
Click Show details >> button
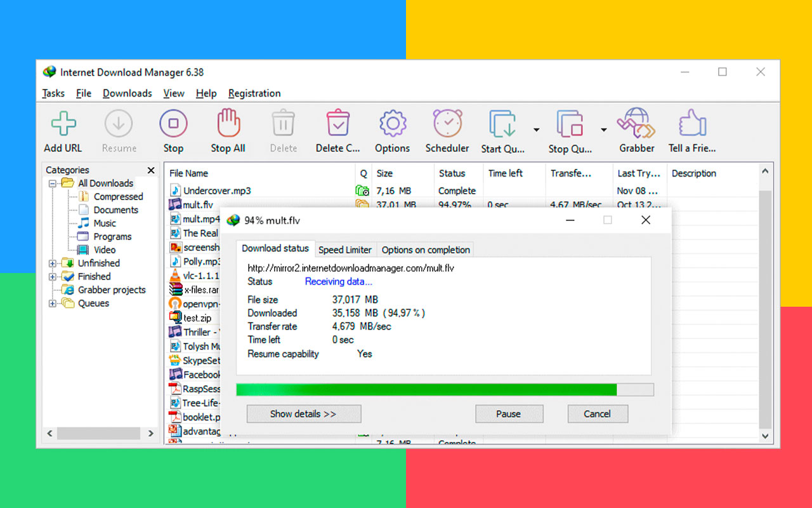(x=304, y=414)
